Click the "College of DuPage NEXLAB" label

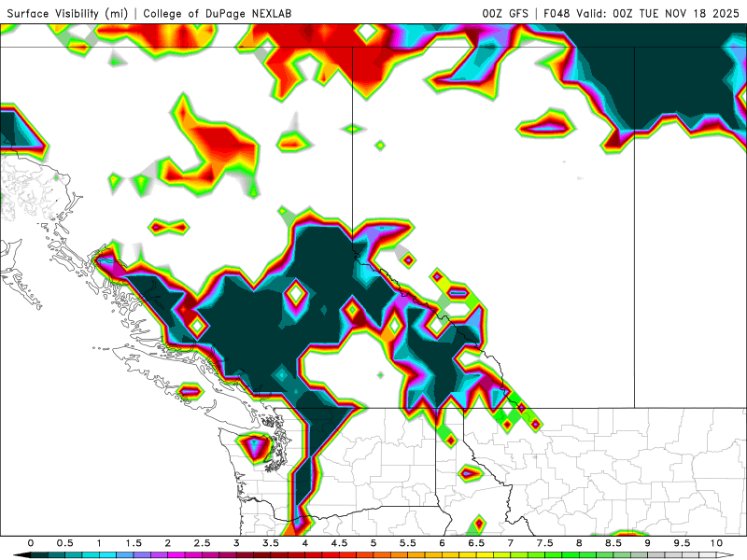(x=218, y=13)
